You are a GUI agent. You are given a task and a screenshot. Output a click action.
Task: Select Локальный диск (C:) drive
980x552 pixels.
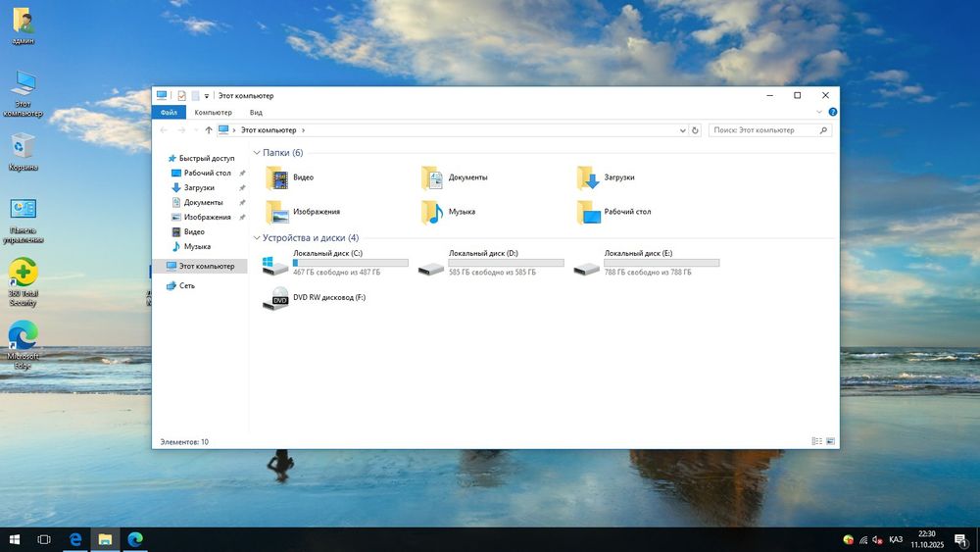click(335, 263)
